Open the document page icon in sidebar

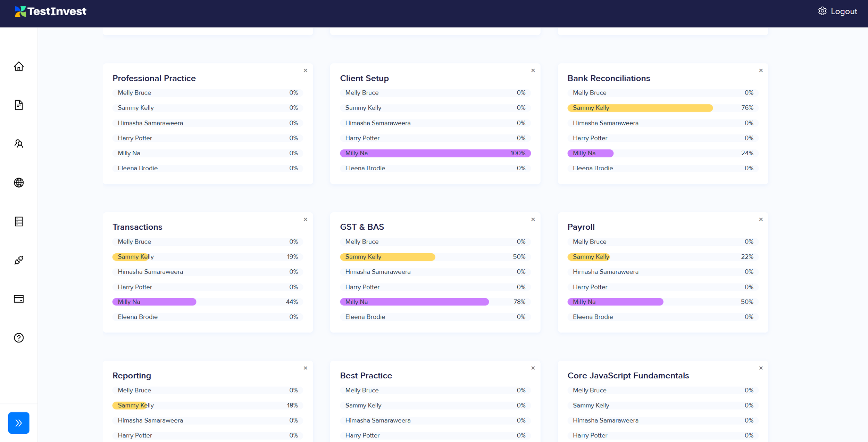pyautogui.click(x=19, y=105)
